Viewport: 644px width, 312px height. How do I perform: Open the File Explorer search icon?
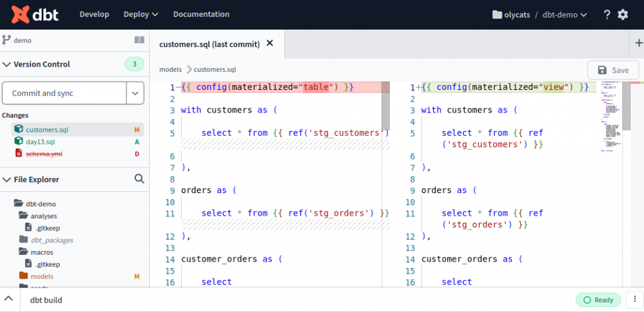click(139, 179)
